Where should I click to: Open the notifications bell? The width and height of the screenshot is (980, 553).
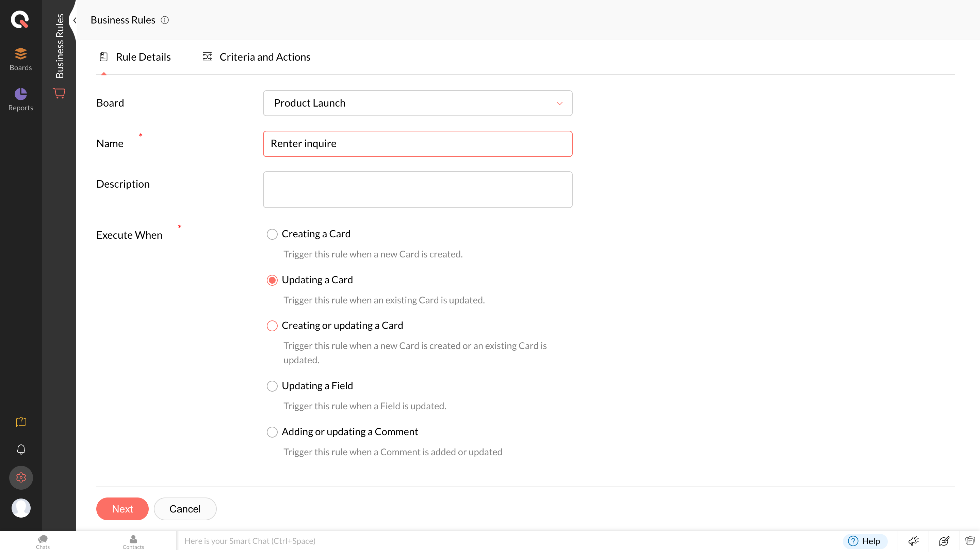pyautogui.click(x=21, y=449)
